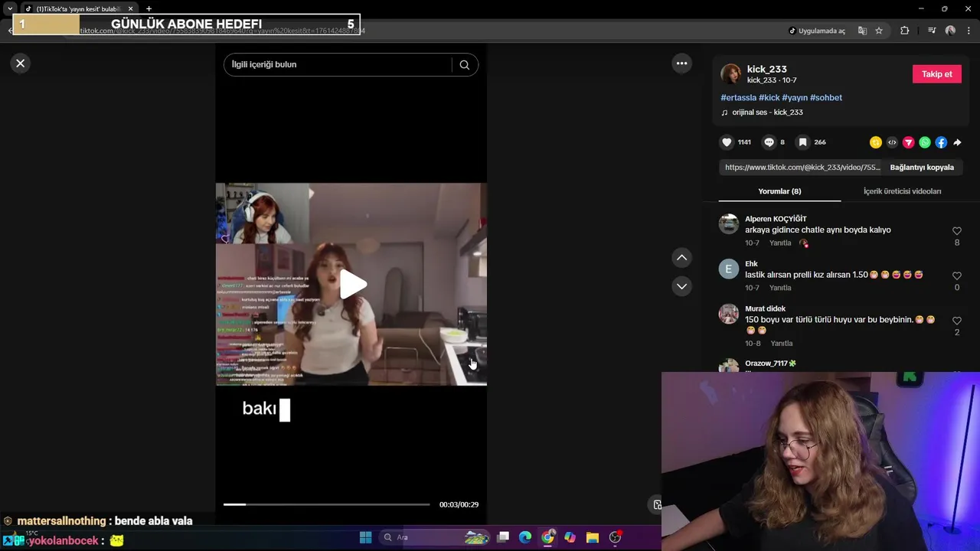Open kick_233 profile avatar
Image resolution: width=980 pixels, height=551 pixels.
731,74
